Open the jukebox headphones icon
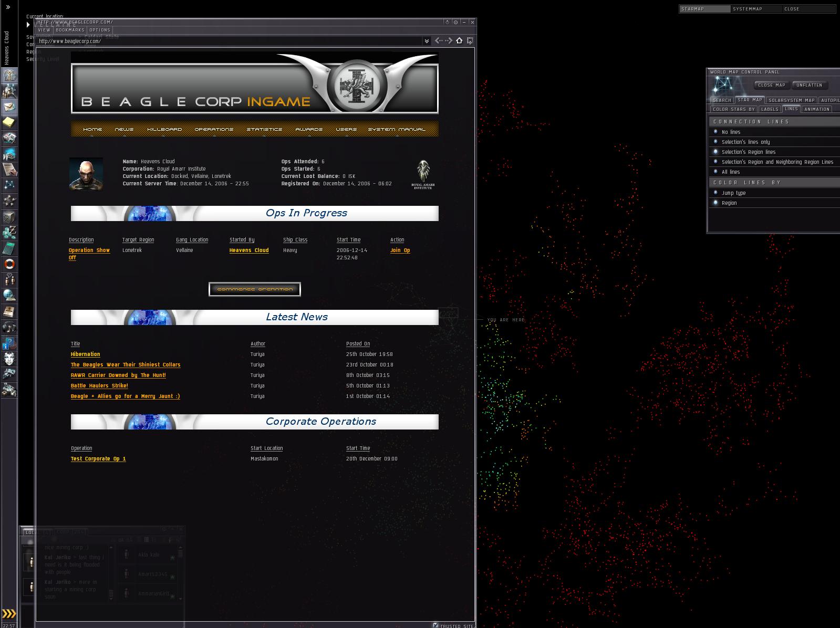The height and width of the screenshot is (628, 840). [9, 327]
